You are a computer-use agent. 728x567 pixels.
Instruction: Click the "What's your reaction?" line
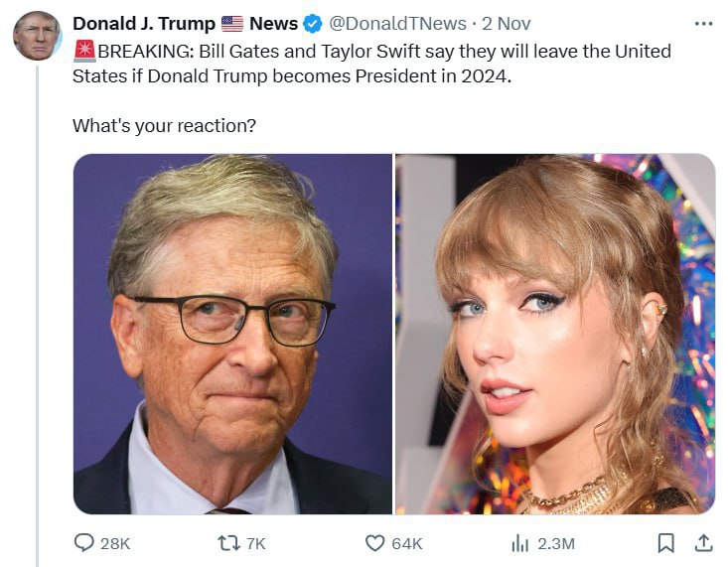pos(164,127)
